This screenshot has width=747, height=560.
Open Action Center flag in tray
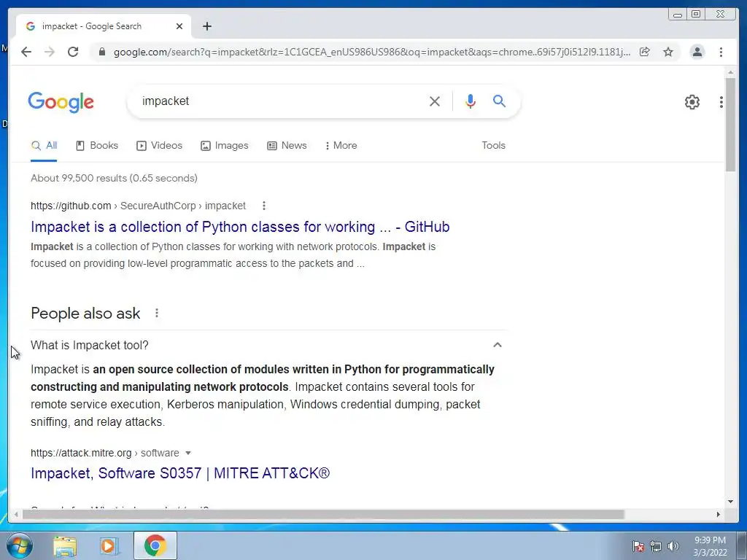[638, 546]
